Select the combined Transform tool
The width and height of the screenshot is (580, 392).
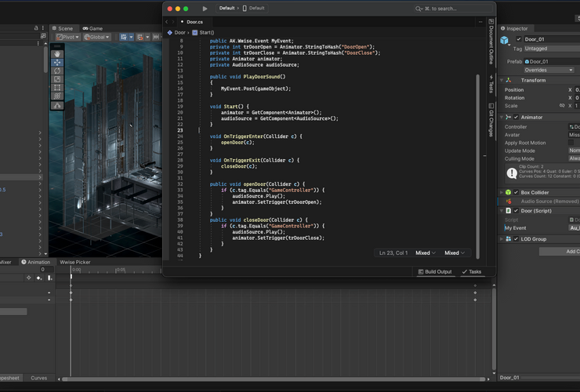pos(57,96)
